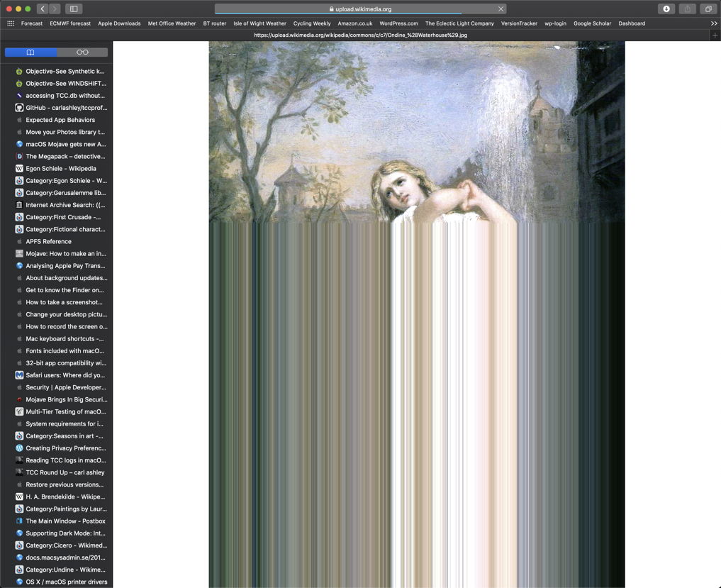Open the Downloads toolbar icon
This screenshot has width=721, height=588.
(x=666, y=9)
